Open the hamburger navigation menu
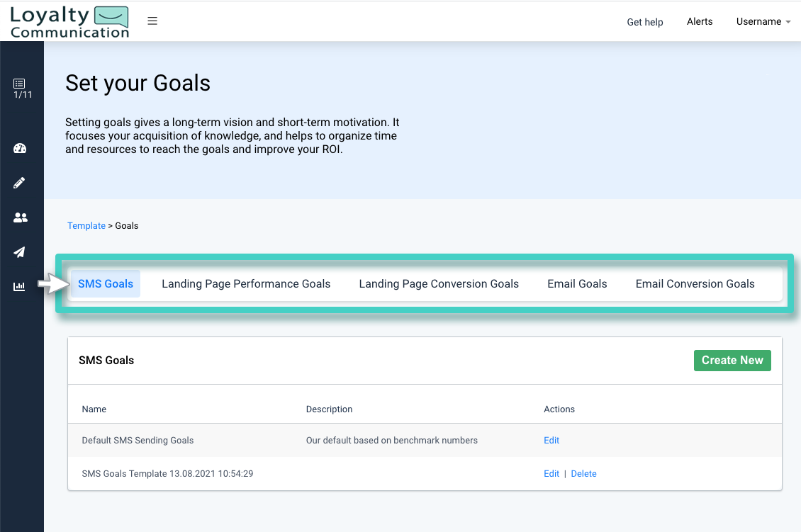The image size is (801, 532). (x=152, y=21)
